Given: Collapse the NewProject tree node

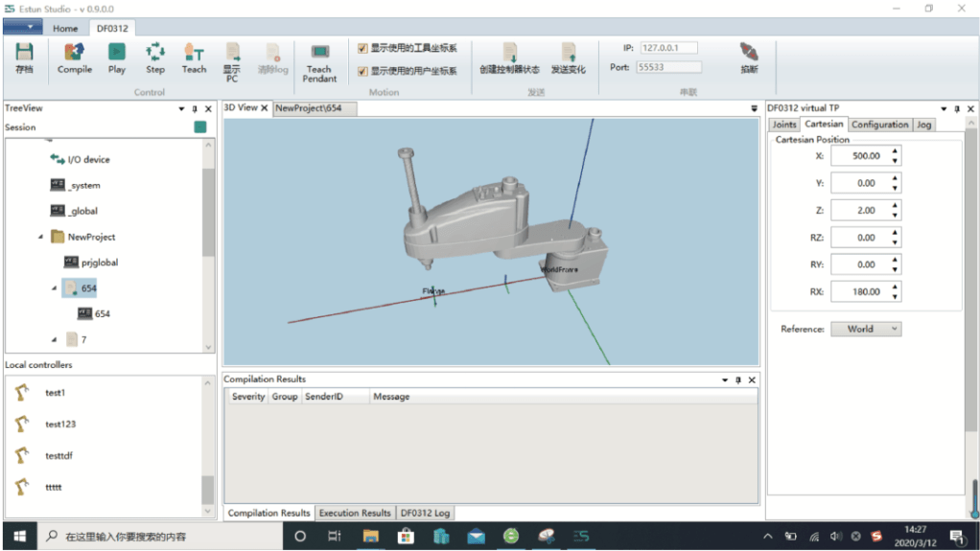Looking at the screenshot, I should click(x=40, y=237).
